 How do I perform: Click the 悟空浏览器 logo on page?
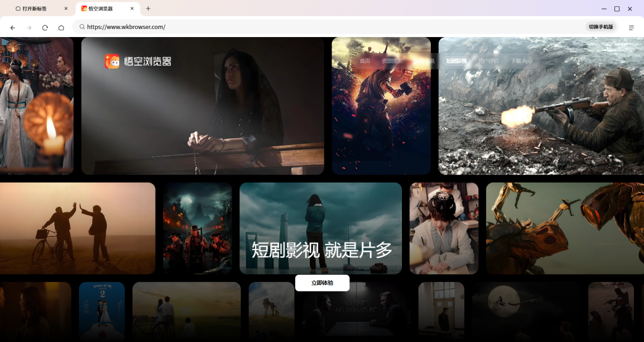[x=138, y=61]
